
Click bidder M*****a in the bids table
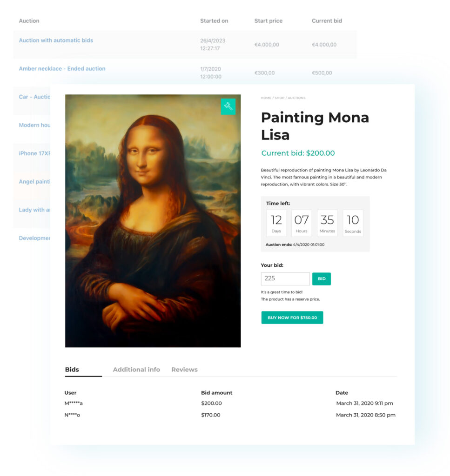74,403
